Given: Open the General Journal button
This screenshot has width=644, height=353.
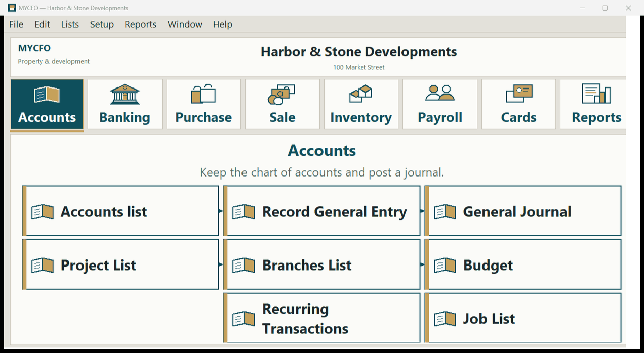Looking at the screenshot, I should (x=523, y=211).
